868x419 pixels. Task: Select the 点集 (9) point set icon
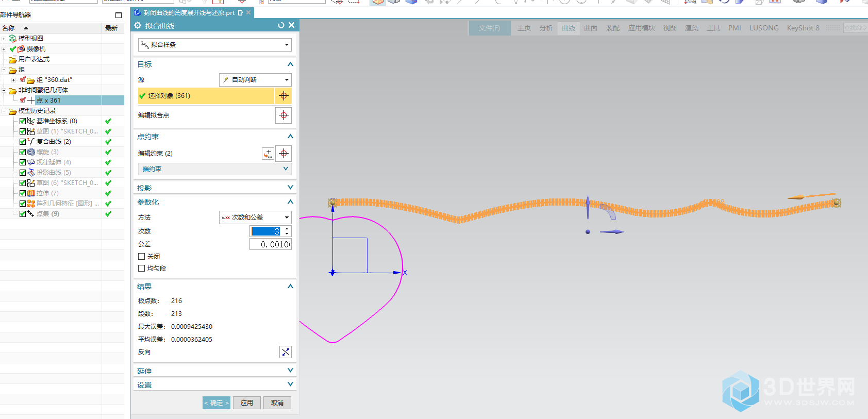click(31, 214)
